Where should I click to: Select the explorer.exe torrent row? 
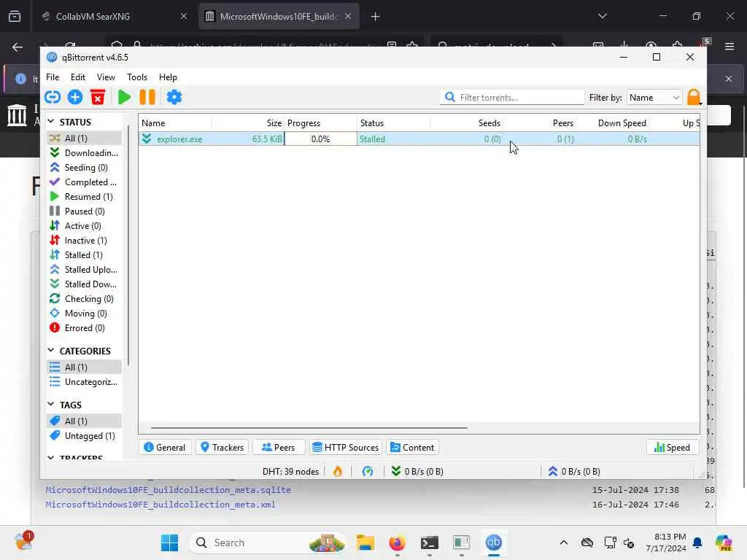[419, 139]
